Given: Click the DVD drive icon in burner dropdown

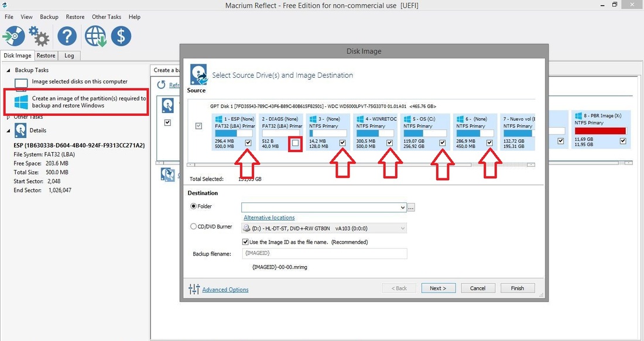Looking at the screenshot, I should 246,228.
